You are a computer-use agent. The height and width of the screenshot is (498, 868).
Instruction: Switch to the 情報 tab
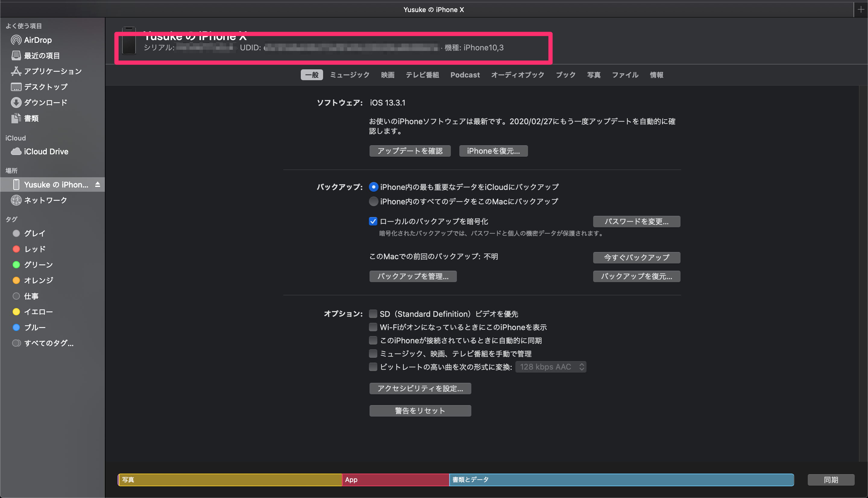coord(656,75)
